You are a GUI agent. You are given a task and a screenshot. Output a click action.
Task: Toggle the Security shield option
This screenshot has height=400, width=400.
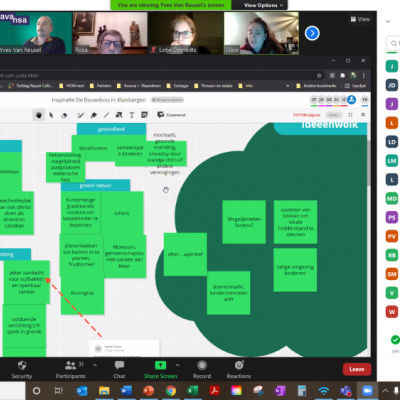(22, 369)
